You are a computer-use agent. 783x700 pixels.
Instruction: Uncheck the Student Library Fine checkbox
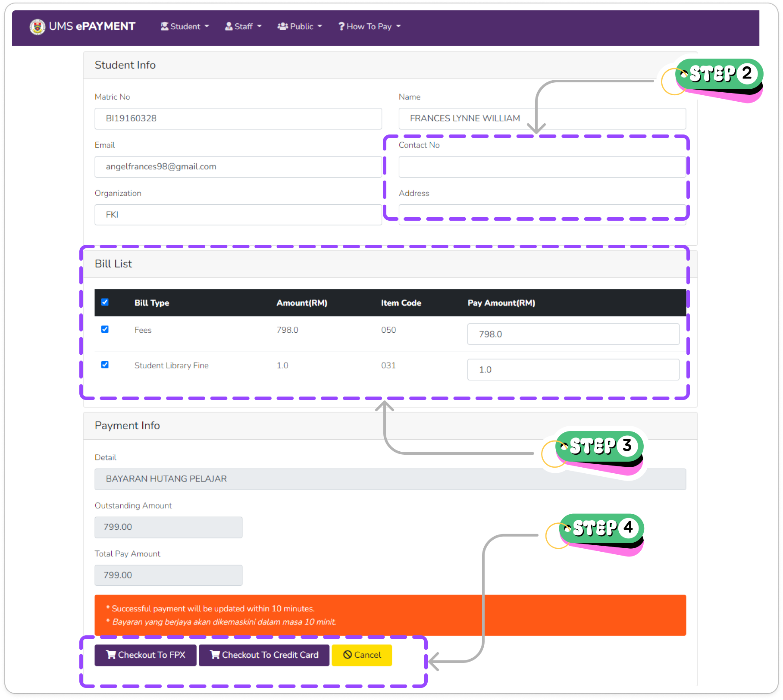105,365
